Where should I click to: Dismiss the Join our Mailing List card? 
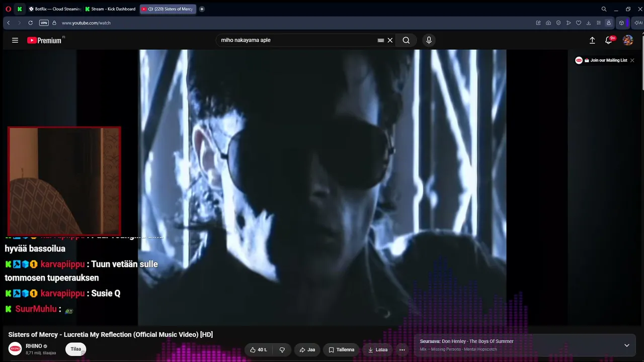(x=632, y=60)
